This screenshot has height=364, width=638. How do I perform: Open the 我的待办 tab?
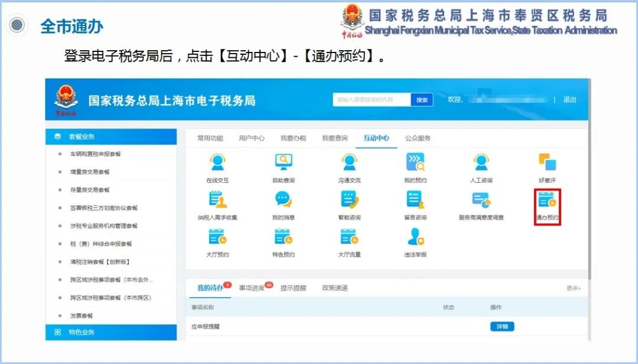click(210, 288)
